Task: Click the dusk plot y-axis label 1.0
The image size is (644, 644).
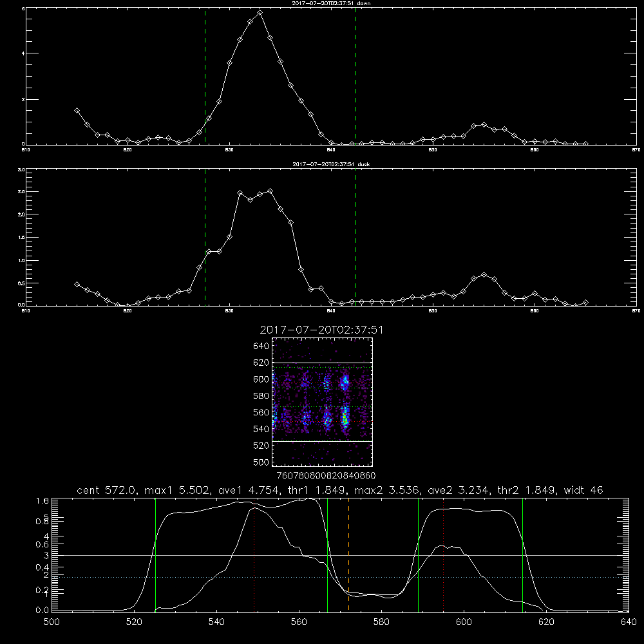Action: 21,260
